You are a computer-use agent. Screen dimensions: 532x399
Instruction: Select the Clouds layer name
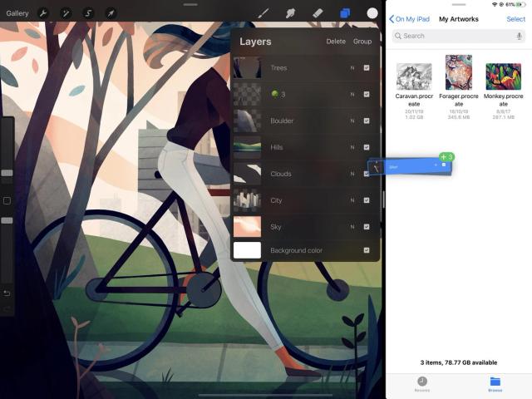281,174
